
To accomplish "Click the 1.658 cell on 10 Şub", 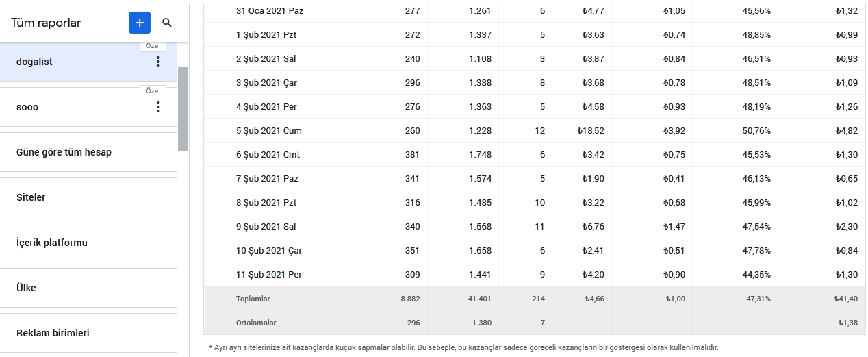I will (x=480, y=251).
